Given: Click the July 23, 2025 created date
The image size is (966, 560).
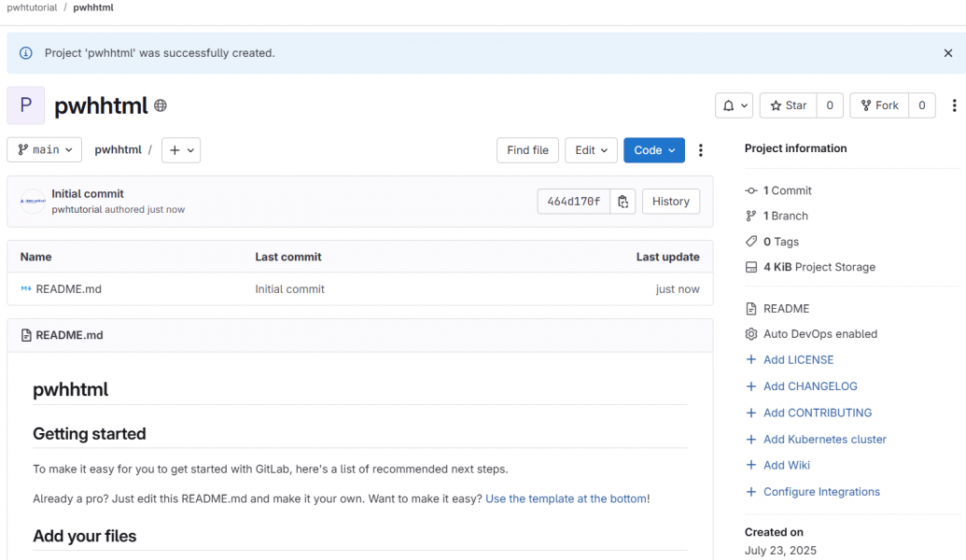Looking at the screenshot, I should [780, 550].
